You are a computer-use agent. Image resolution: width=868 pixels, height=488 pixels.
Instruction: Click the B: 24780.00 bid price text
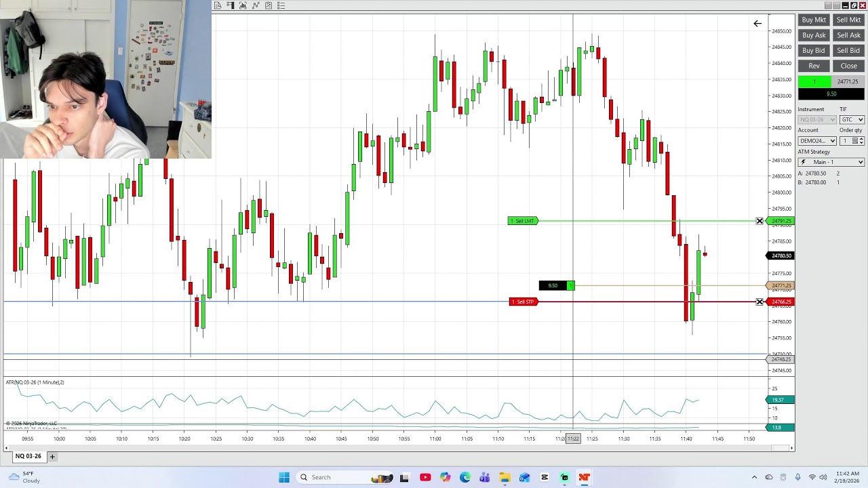(812, 182)
